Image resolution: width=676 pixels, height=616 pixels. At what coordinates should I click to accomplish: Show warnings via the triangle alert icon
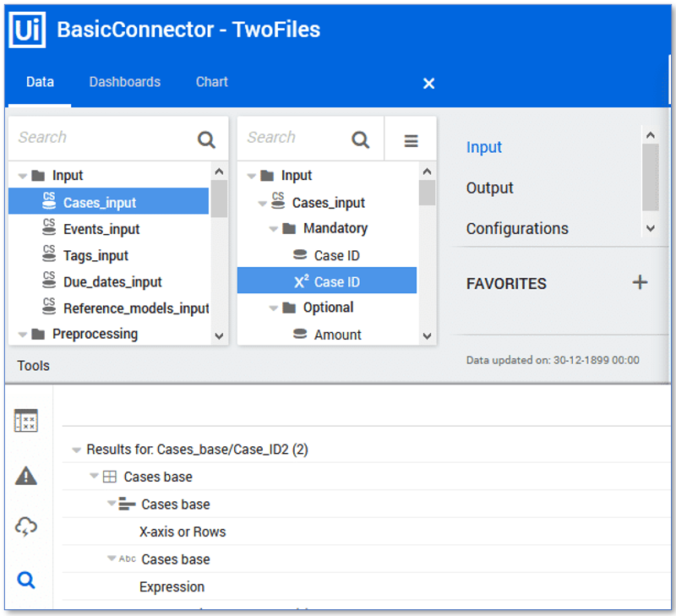click(x=26, y=476)
